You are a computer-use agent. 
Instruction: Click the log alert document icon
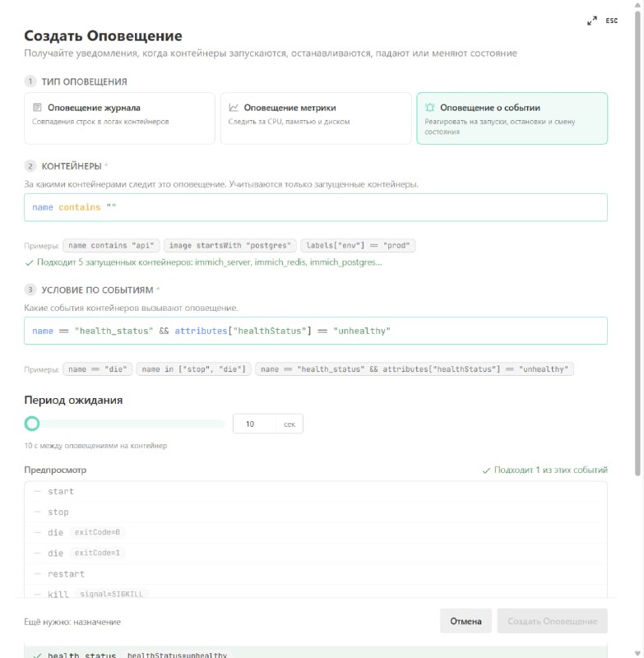[x=37, y=108]
